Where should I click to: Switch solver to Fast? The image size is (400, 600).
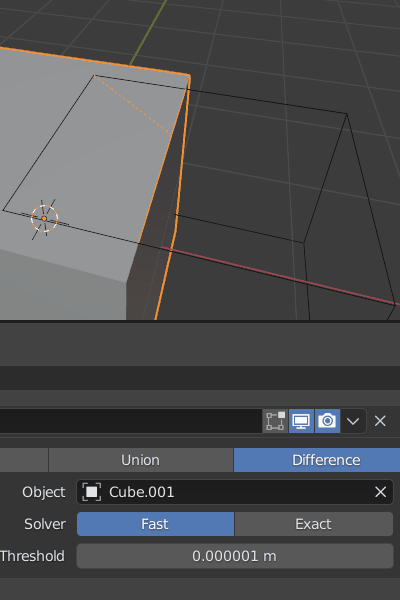pyautogui.click(x=155, y=524)
